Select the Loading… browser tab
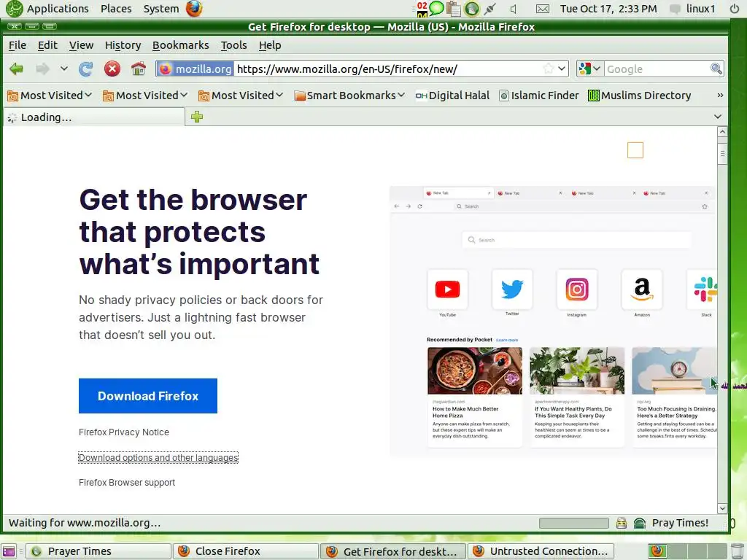747x560 pixels. click(x=94, y=117)
